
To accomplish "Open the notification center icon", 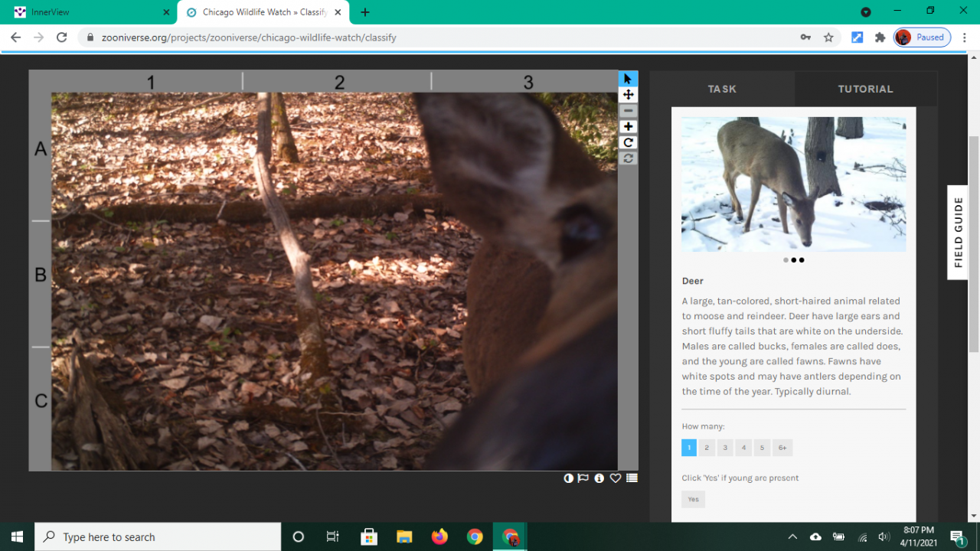I will point(958,536).
